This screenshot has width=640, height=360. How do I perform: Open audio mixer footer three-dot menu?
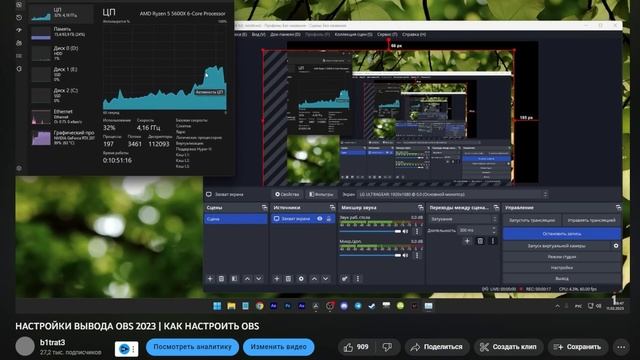[x=358, y=279]
